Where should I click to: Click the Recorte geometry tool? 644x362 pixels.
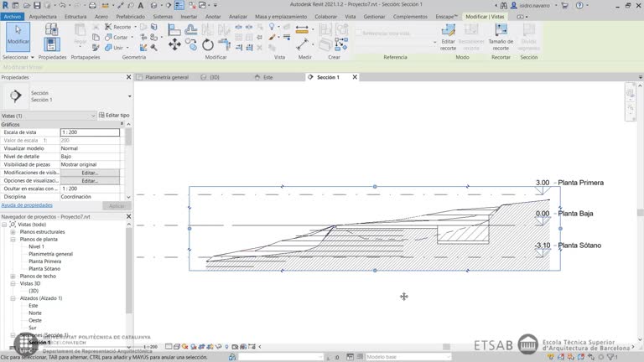point(116,27)
